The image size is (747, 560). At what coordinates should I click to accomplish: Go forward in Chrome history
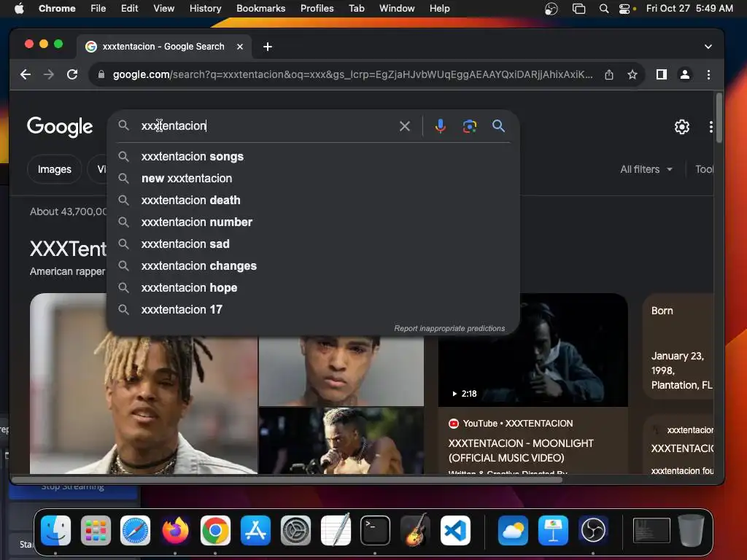coord(49,74)
